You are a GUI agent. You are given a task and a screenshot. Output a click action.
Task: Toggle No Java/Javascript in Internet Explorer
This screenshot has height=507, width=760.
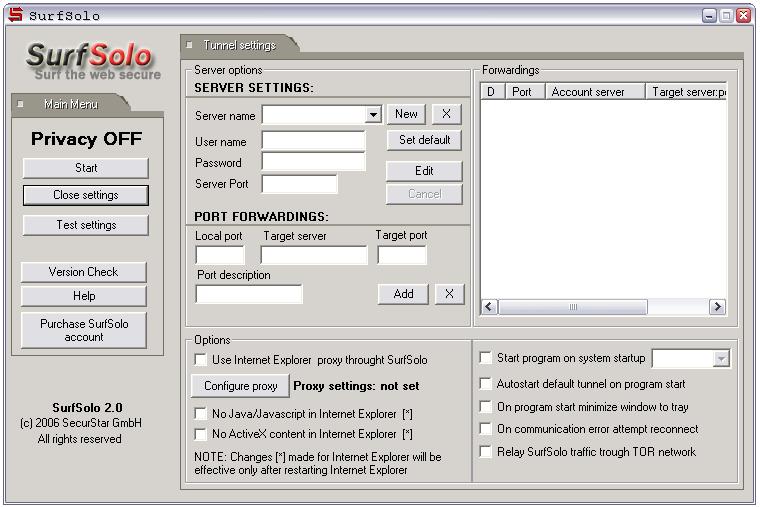(201, 413)
